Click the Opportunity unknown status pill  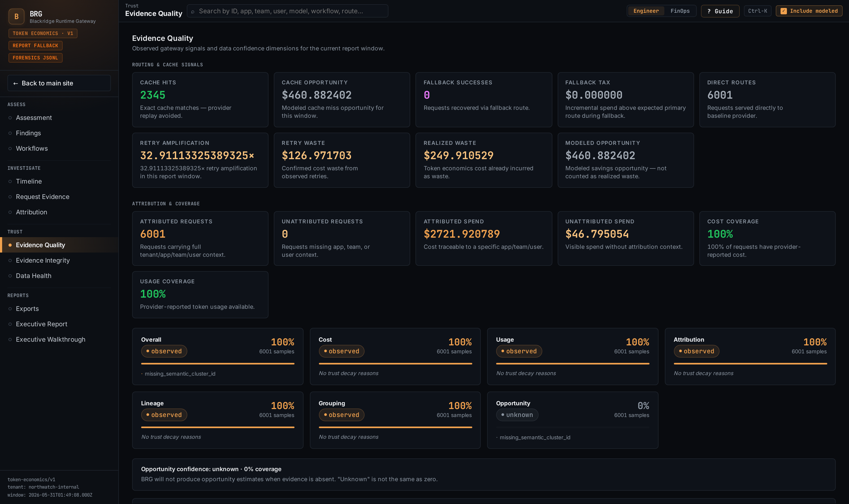[517, 415]
